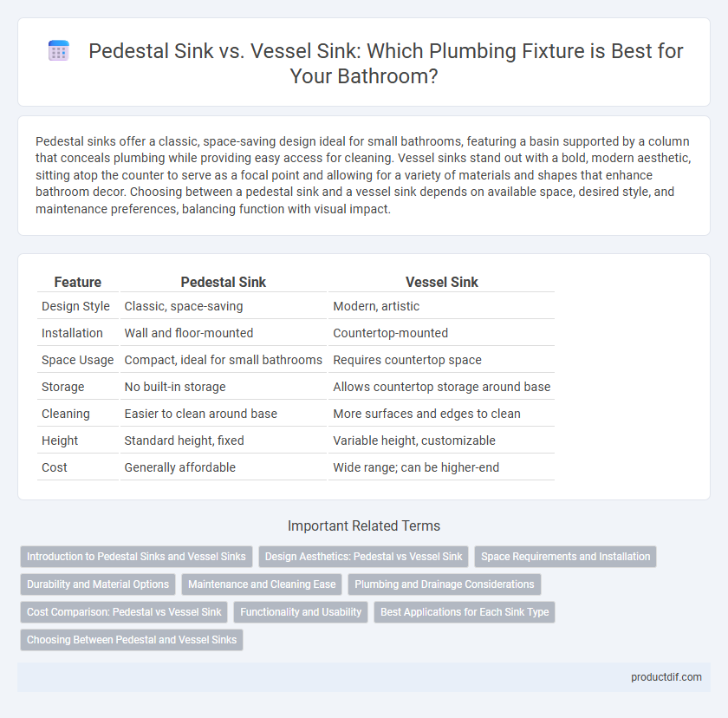728x718 pixels.
Task: Select the Design Style table row
Action: coord(296,306)
